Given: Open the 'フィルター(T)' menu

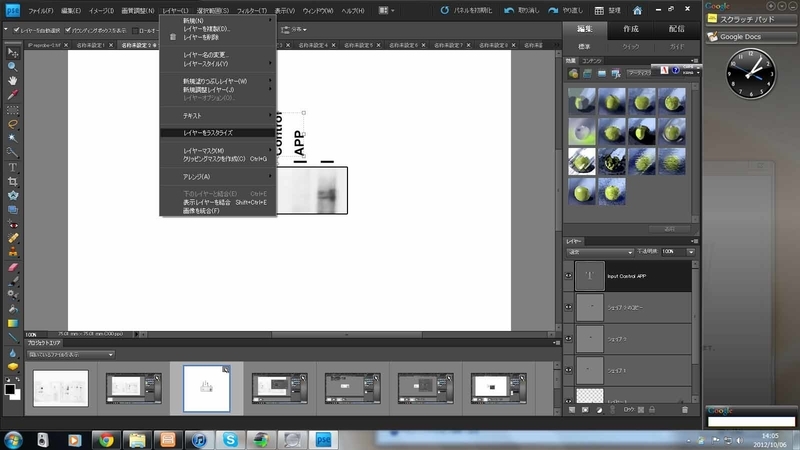Looking at the screenshot, I should pyautogui.click(x=252, y=11).
